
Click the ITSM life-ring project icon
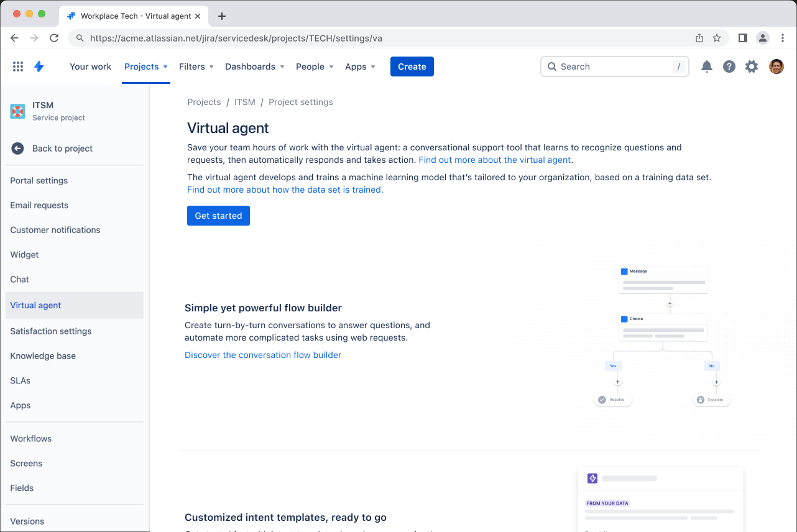click(x=17, y=111)
